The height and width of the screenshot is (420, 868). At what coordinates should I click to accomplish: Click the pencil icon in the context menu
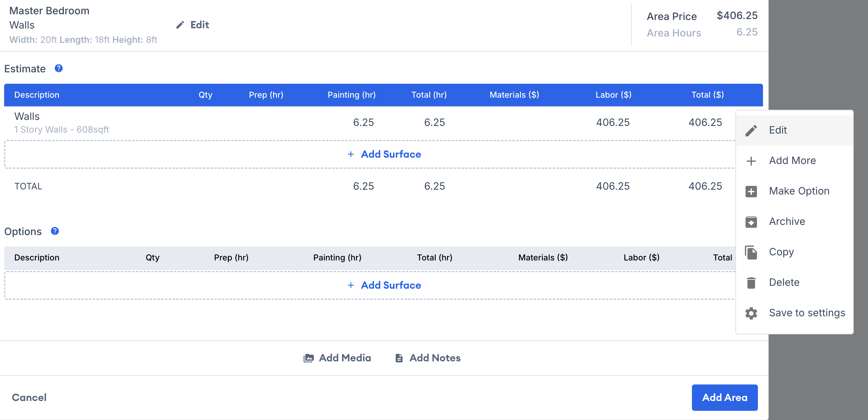751,130
